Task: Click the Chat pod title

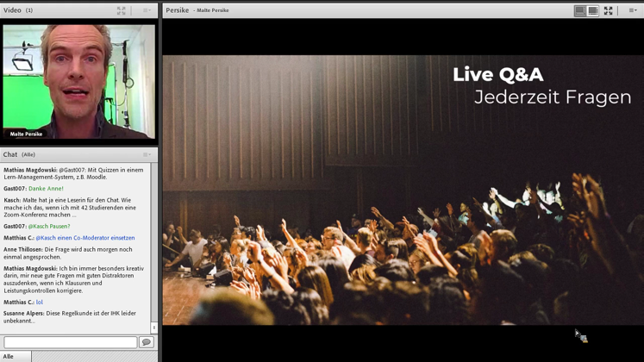Action: [10, 154]
